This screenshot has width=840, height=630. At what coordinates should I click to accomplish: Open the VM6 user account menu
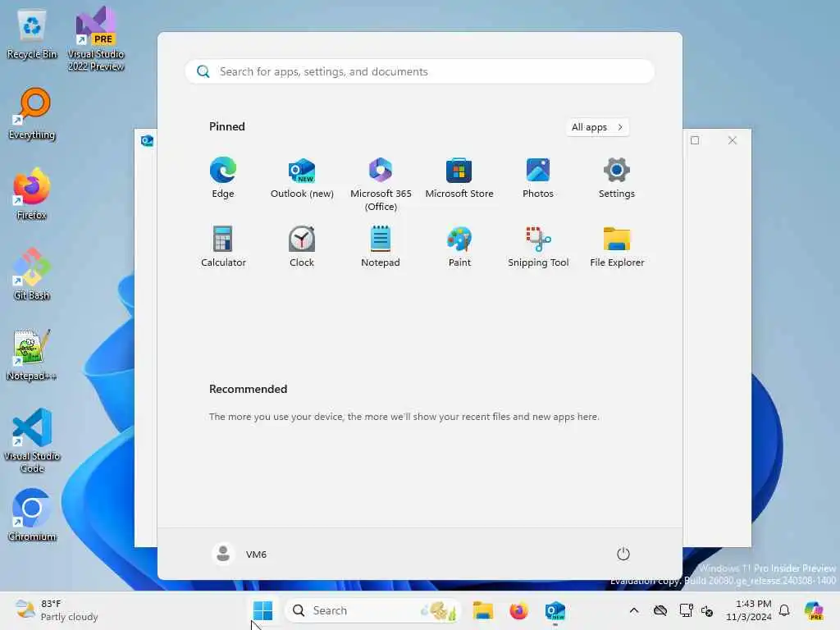coord(240,554)
